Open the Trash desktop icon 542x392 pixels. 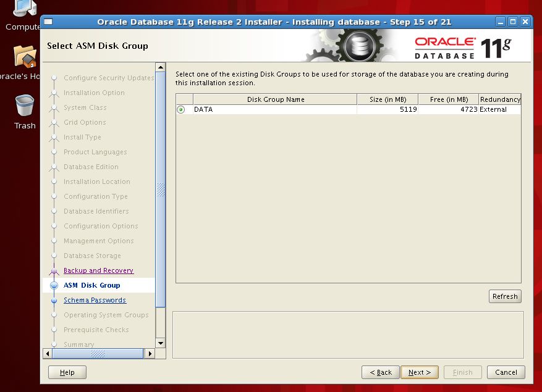(x=24, y=106)
